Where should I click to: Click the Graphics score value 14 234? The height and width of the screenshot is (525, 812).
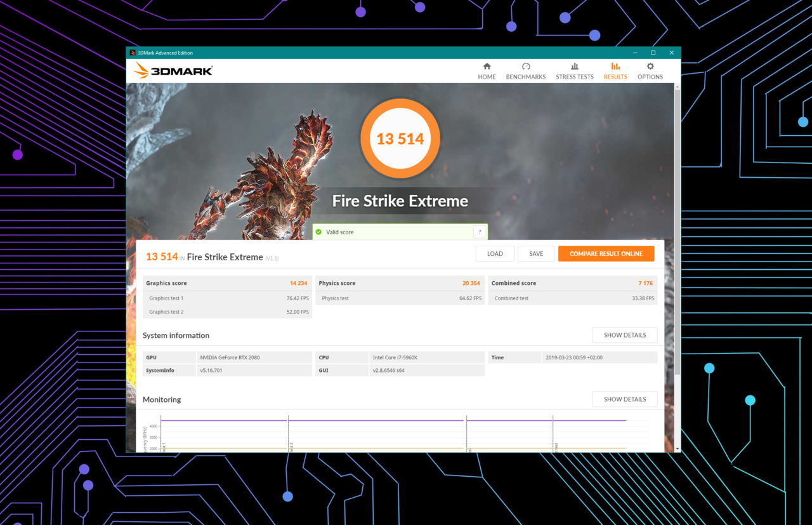[x=298, y=283]
